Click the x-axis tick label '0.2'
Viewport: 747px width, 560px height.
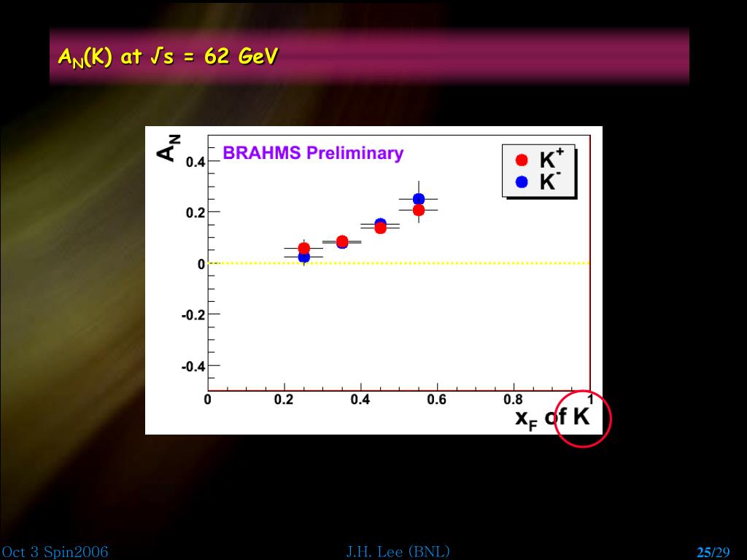[284, 399]
